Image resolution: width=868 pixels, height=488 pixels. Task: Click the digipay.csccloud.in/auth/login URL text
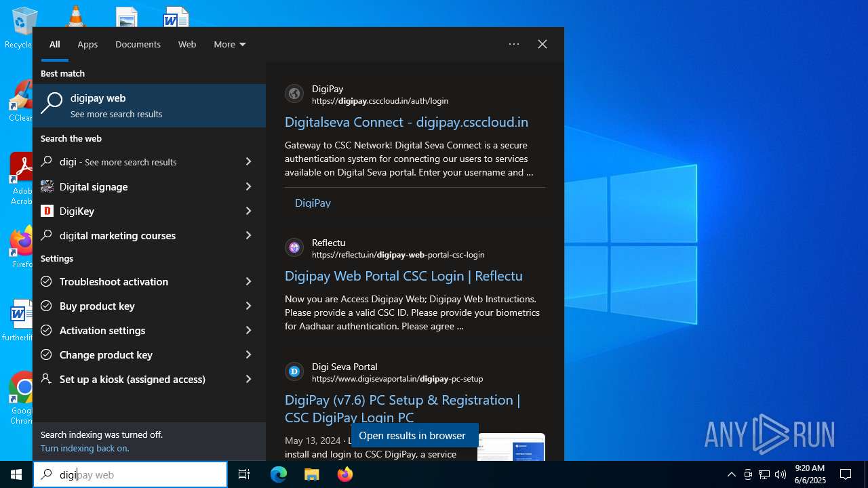[380, 101]
